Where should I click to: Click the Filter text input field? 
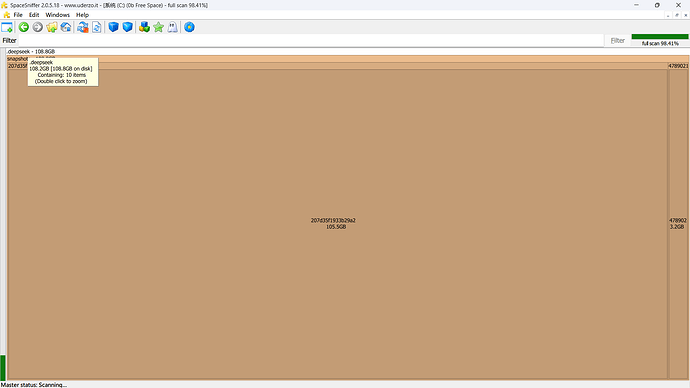[x=311, y=40]
